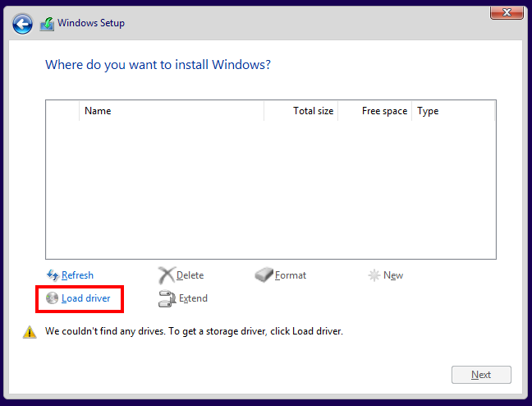Click the Delete X icon
The width and height of the screenshot is (532, 406).
pos(167,275)
